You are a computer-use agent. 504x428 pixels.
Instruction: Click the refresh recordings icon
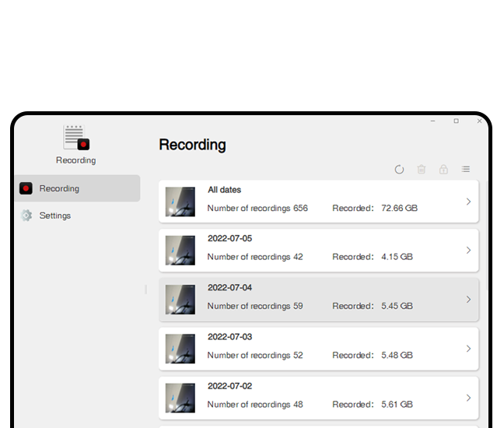(399, 169)
